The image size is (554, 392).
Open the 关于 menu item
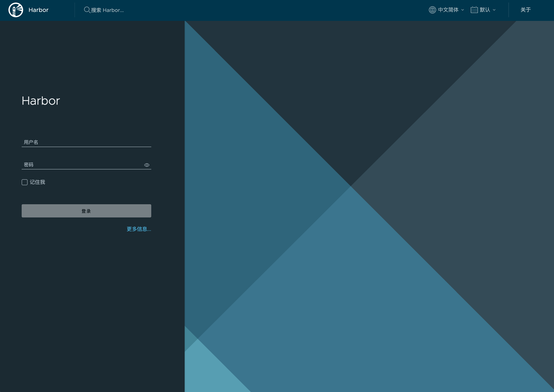click(526, 10)
